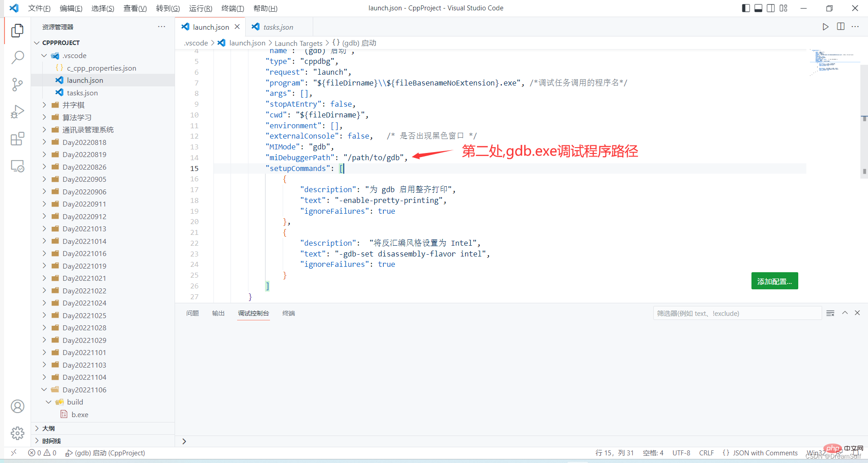
Task: Split the editor to the right
Action: tap(840, 27)
